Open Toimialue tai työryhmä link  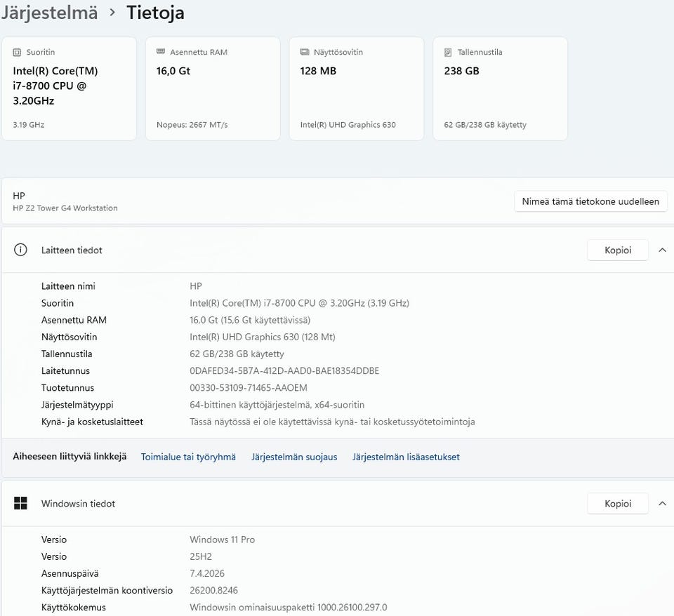(x=188, y=457)
